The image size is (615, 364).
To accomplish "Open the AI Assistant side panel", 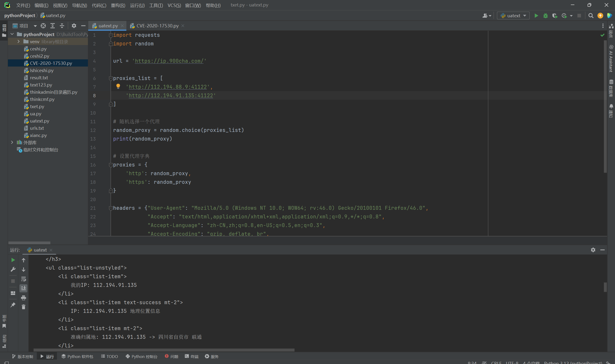I will 611,59.
